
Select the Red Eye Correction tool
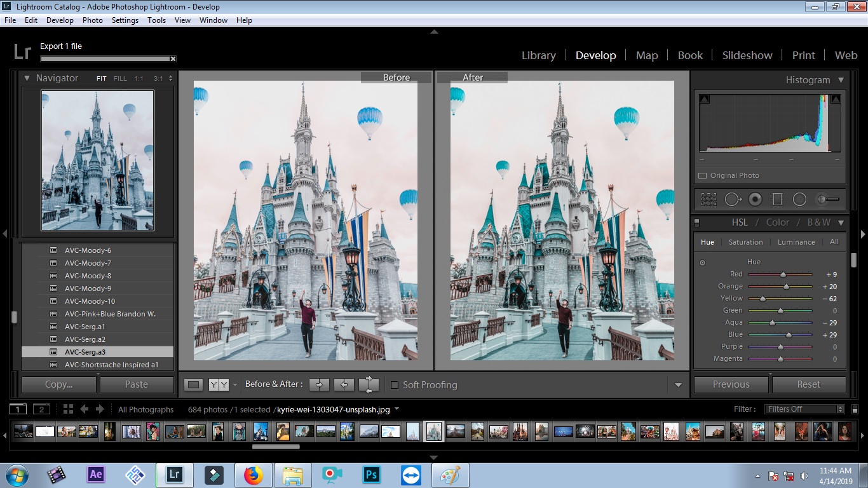(755, 200)
